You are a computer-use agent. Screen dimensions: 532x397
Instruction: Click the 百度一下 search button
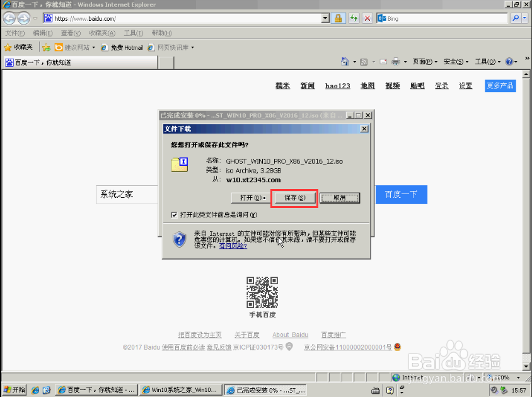pos(401,195)
